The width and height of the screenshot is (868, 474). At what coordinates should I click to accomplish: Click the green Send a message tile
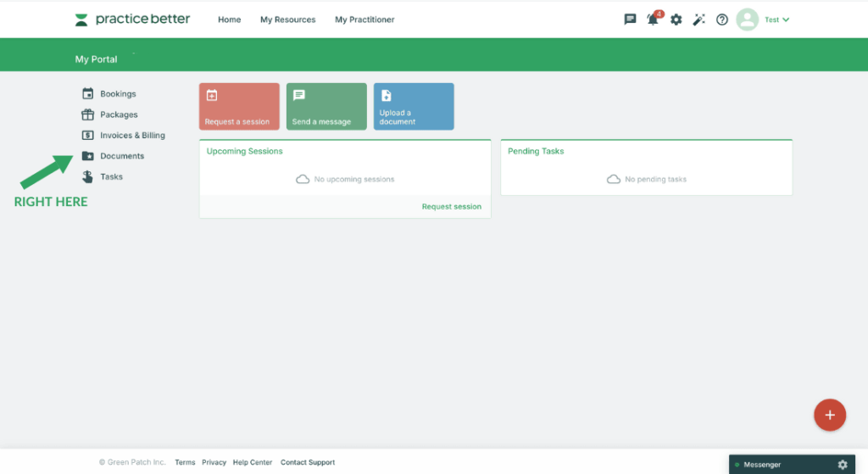(x=326, y=107)
